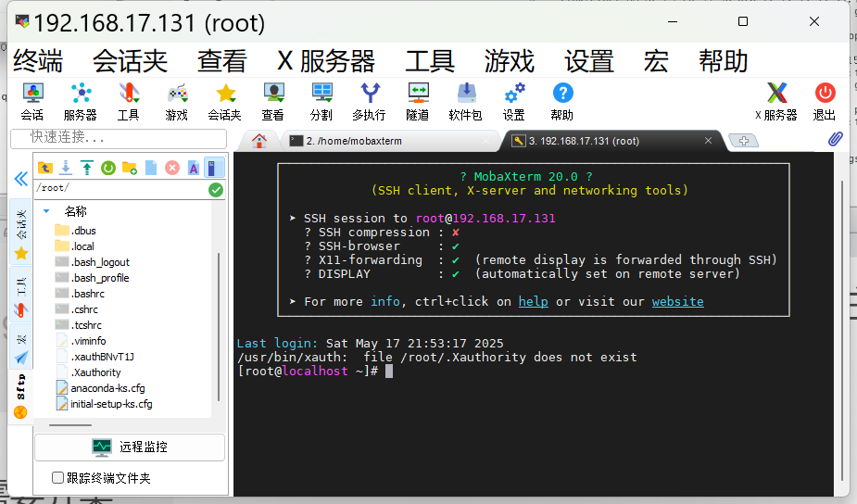
Task: Click the 远程监控 button
Action: tap(130, 447)
